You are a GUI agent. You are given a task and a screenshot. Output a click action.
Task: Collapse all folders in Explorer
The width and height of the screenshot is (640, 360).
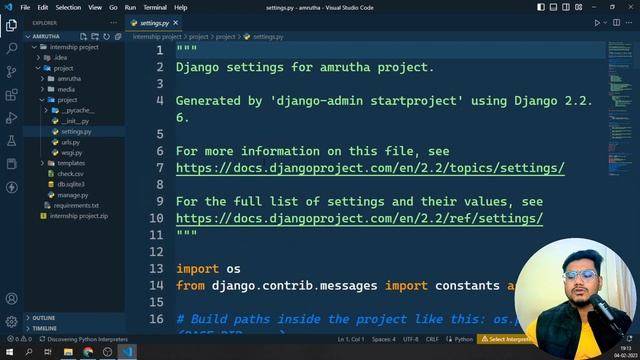click(x=118, y=36)
